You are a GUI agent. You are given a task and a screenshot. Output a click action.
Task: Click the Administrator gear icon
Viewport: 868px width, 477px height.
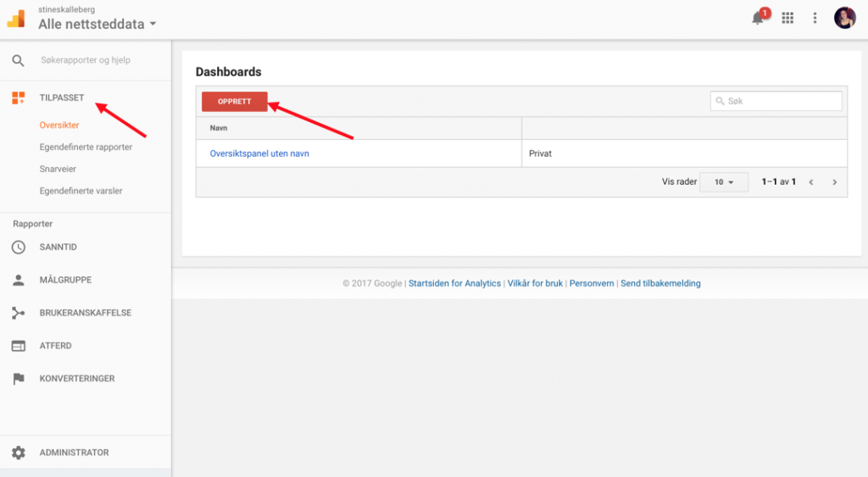coord(19,452)
